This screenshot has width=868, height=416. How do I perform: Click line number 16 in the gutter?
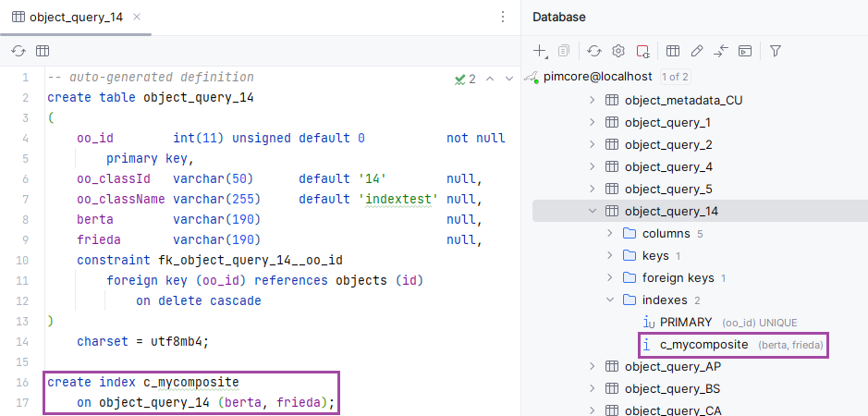click(22, 382)
